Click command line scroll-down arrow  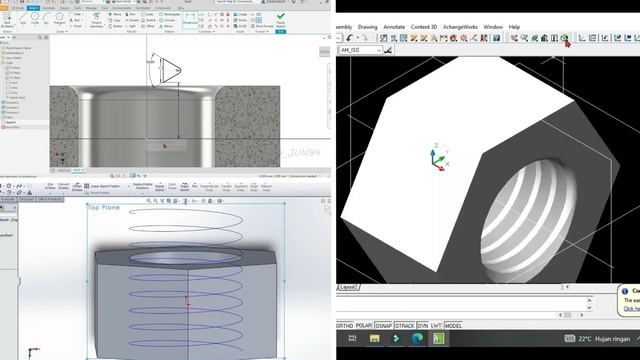(x=589, y=307)
